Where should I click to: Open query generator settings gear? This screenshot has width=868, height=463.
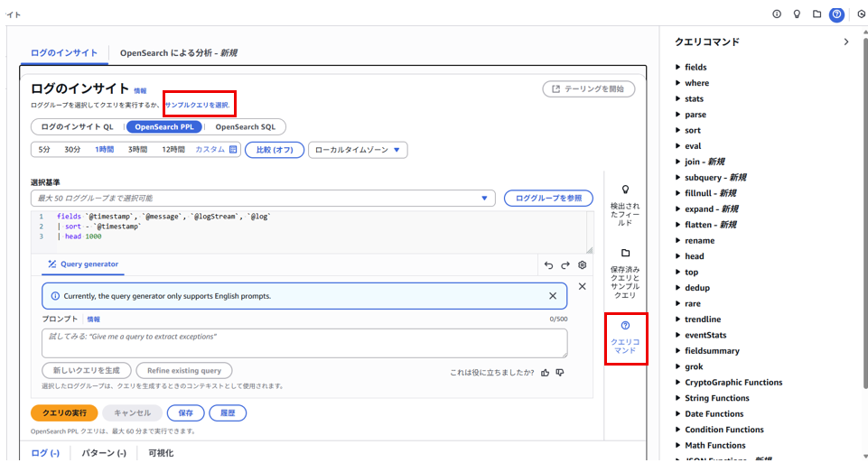click(x=582, y=265)
